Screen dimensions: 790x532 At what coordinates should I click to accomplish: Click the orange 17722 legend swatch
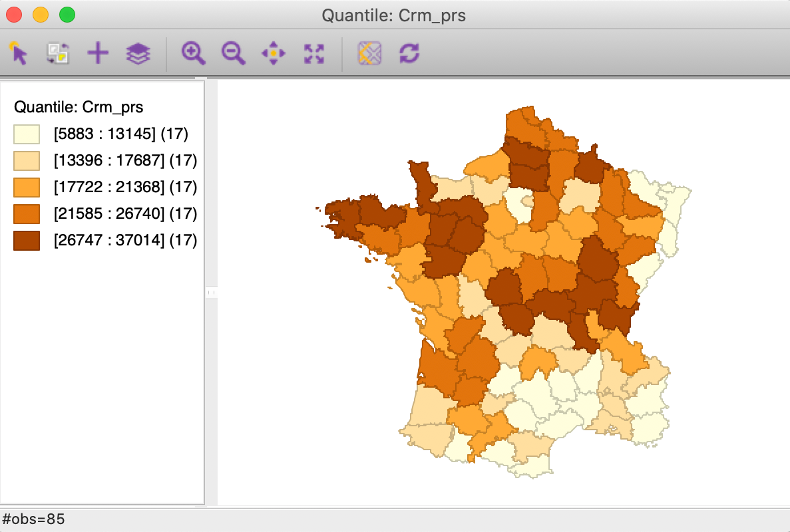pos(27,188)
